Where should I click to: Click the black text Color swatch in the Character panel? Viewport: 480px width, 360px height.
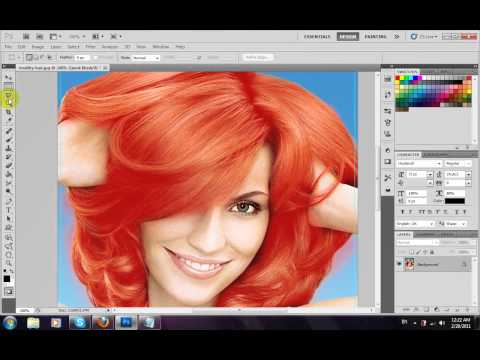(455, 201)
